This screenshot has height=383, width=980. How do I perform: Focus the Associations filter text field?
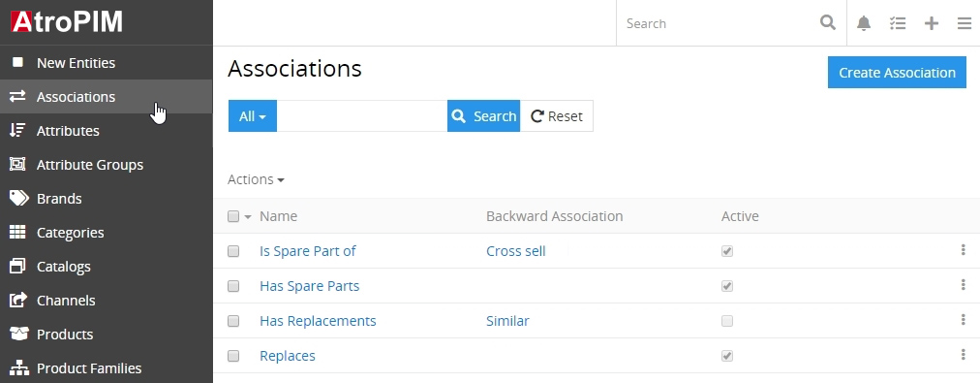click(x=362, y=115)
